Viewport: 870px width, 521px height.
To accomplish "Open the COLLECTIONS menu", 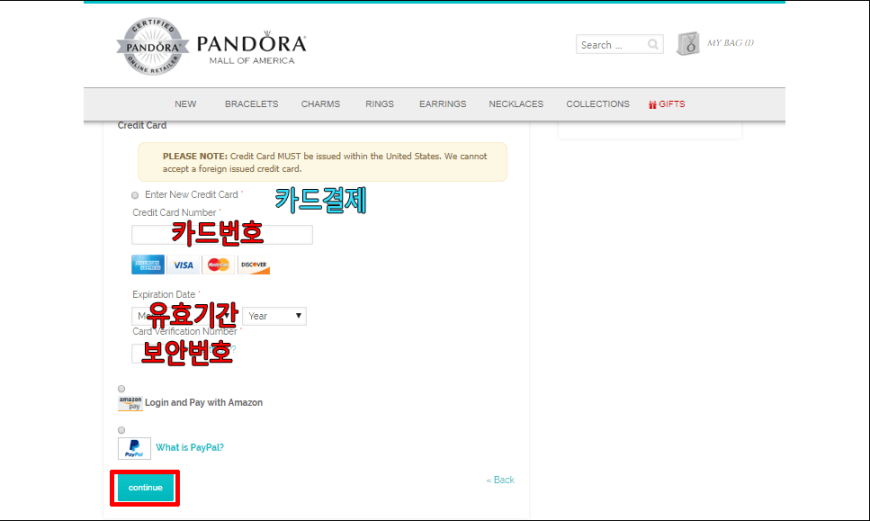I will click(x=598, y=104).
